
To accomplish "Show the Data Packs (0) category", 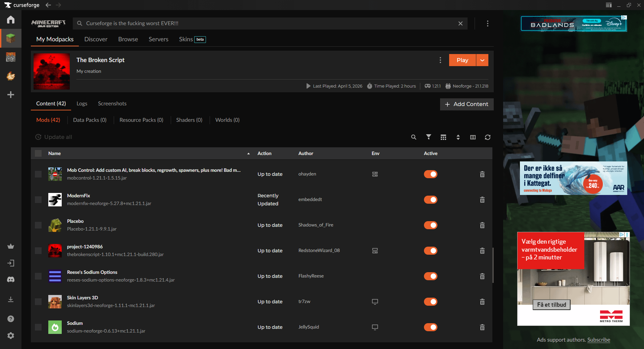I will tap(90, 120).
